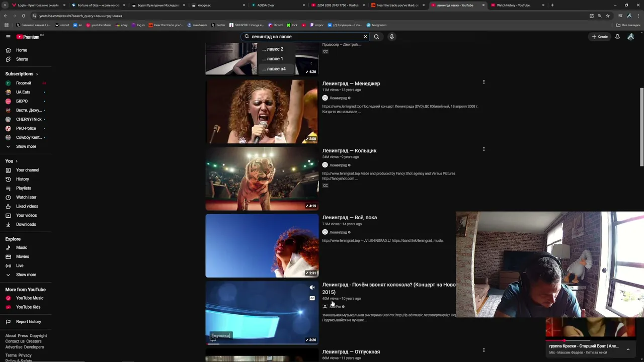The height and width of the screenshot is (362, 644).
Task: Open the UA Eats subscription channel
Action: [x=23, y=92]
